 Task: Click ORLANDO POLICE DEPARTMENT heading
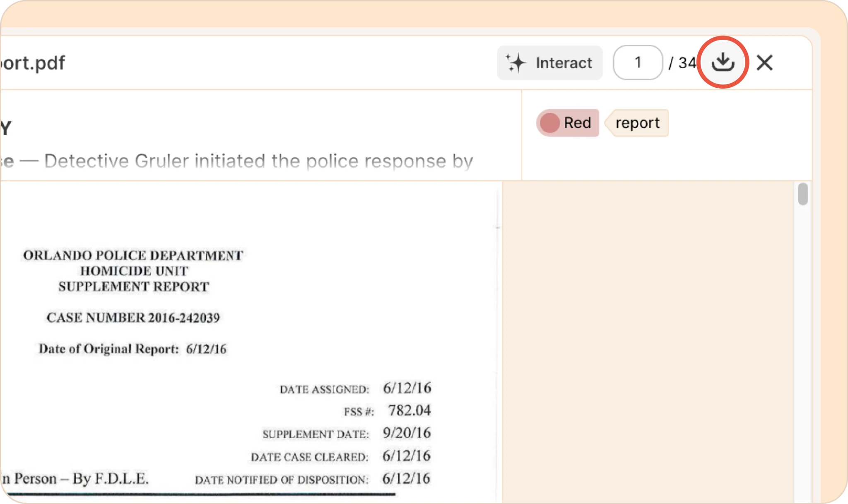click(x=133, y=255)
